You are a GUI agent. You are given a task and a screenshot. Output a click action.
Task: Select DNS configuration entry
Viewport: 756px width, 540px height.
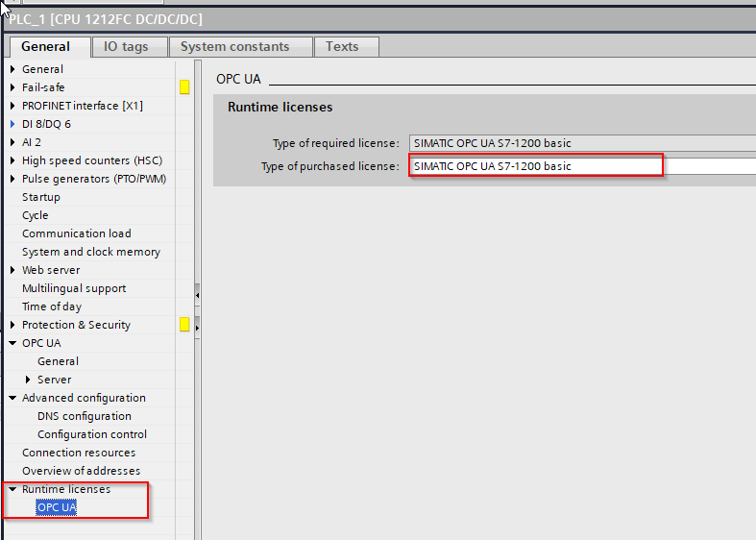(85, 417)
